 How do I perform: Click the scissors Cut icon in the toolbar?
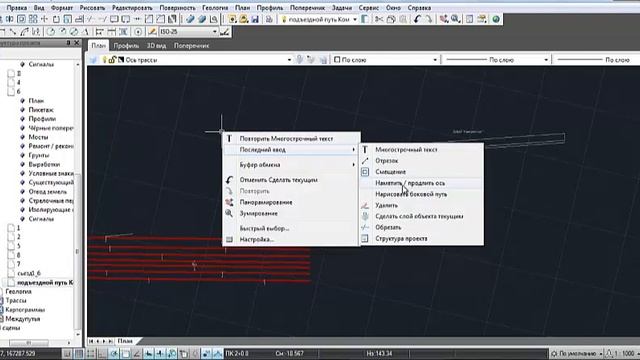[379, 19]
